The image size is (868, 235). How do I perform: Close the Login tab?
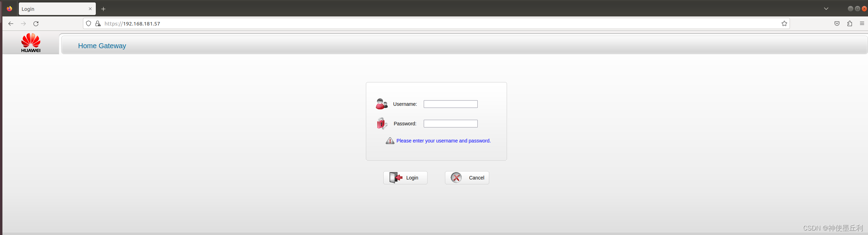pyautogui.click(x=90, y=9)
